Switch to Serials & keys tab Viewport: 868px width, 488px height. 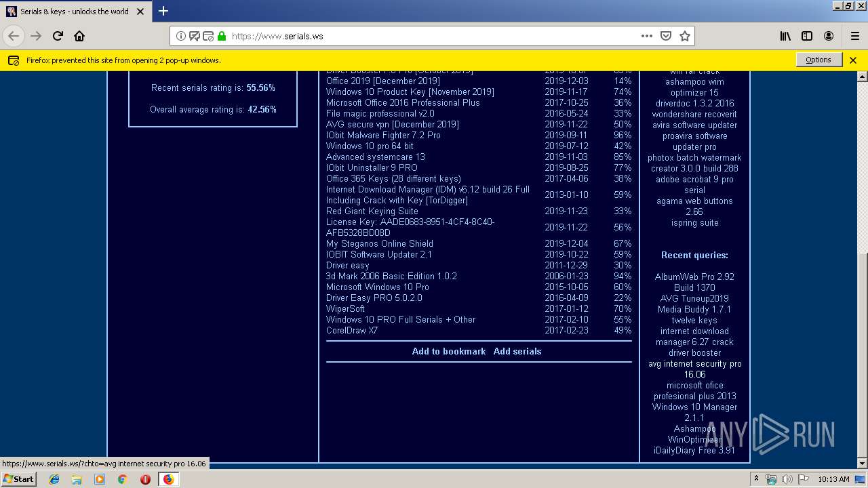(x=75, y=11)
